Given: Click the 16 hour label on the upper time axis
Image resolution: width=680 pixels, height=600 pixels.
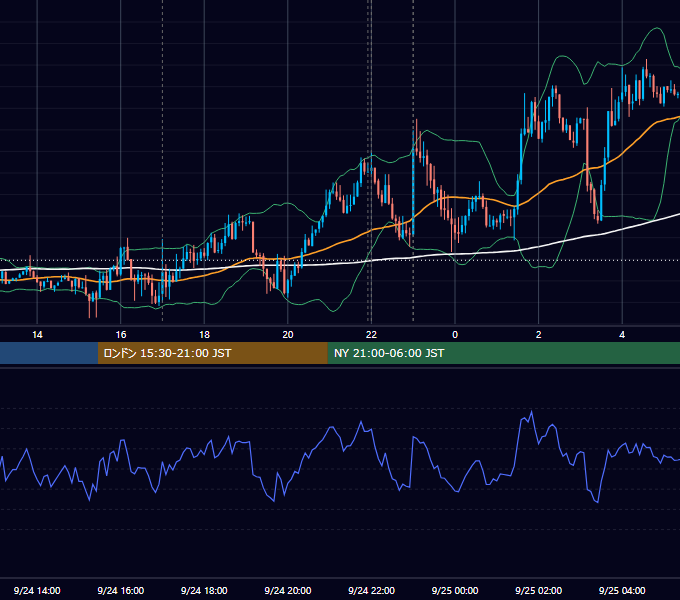Looking at the screenshot, I should click(121, 335).
